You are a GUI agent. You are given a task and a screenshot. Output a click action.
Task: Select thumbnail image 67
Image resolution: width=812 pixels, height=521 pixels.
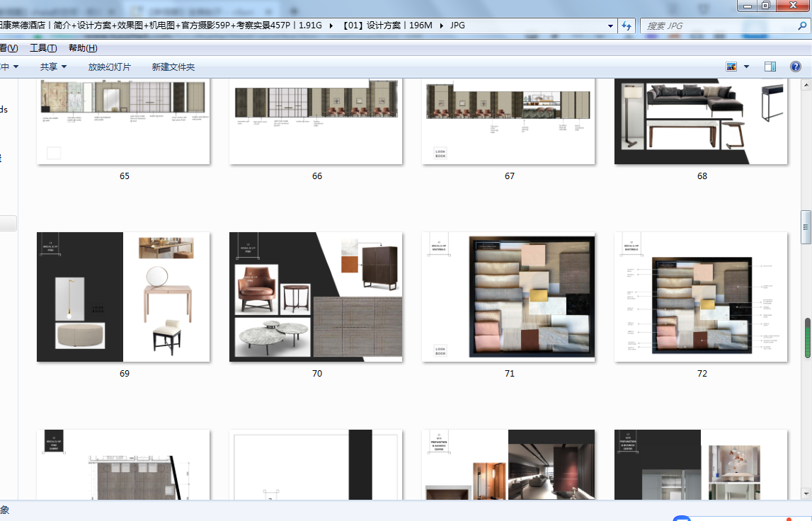pyautogui.click(x=508, y=122)
